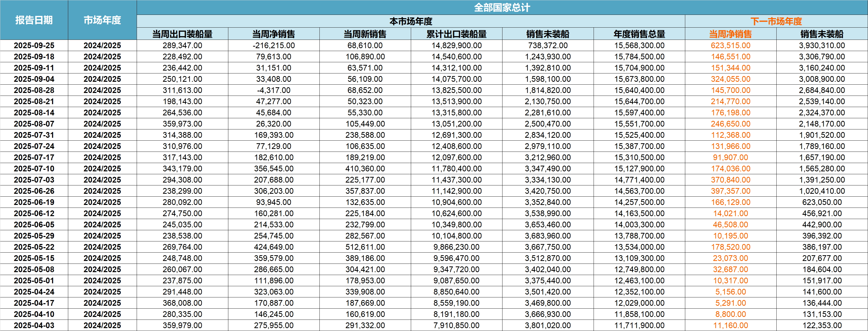This screenshot has width=868, height=331.
Task: Click the orange 397,357.00 cell
Action: [x=730, y=191]
